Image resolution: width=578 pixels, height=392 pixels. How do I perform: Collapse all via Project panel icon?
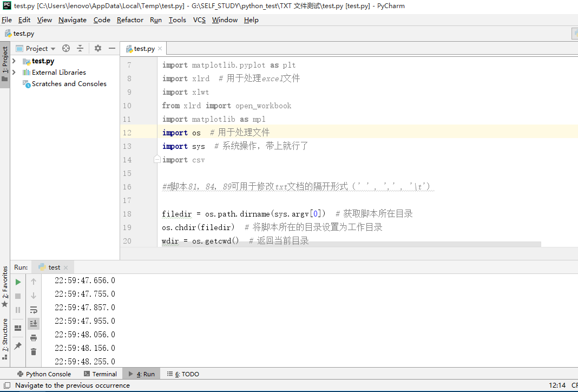tap(80, 48)
